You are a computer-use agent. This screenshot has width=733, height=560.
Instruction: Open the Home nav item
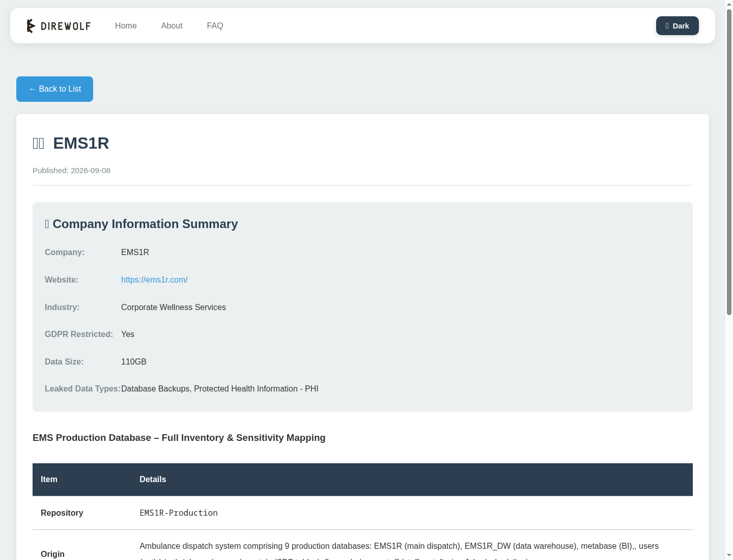coord(126,26)
